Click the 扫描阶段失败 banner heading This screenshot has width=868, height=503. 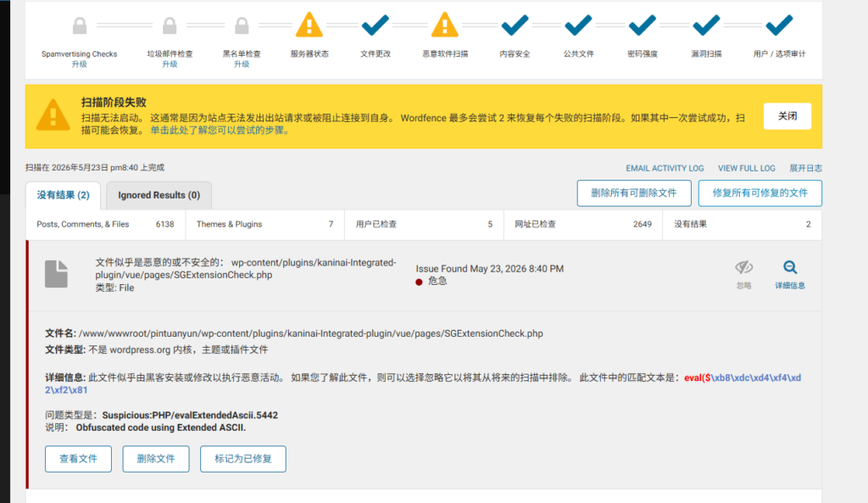(x=114, y=103)
